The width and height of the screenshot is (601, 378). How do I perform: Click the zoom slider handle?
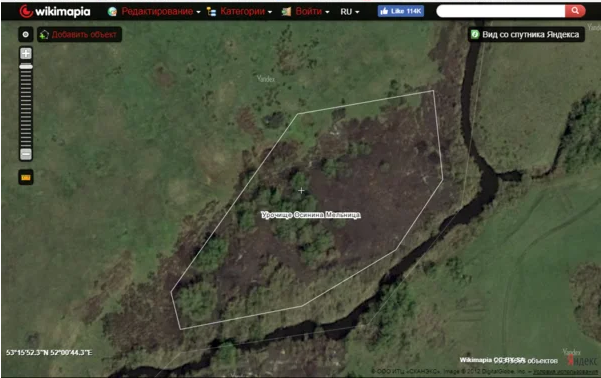tap(26, 67)
